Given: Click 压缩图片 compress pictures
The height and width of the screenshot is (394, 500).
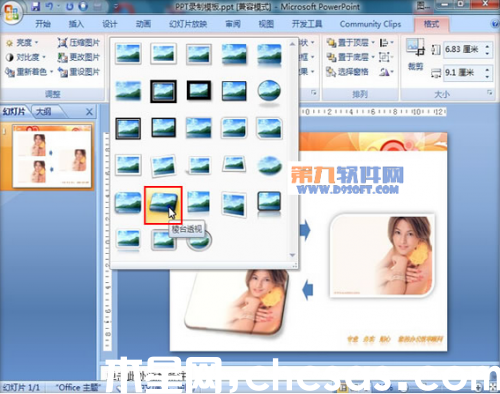Looking at the screenshot, I should 79,43.
